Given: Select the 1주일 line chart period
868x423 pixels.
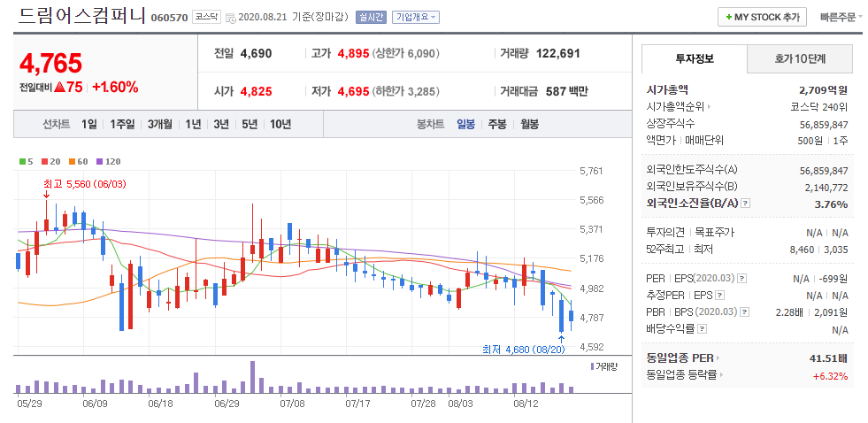Looking at the screenshot, I should [x=122, y=124].
